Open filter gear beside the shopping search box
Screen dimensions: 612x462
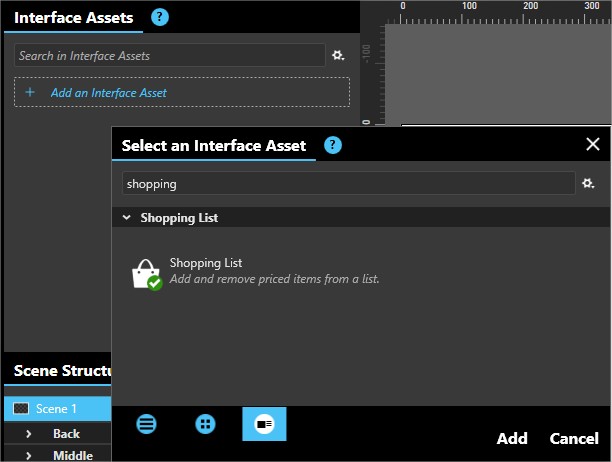coord(589,184)
